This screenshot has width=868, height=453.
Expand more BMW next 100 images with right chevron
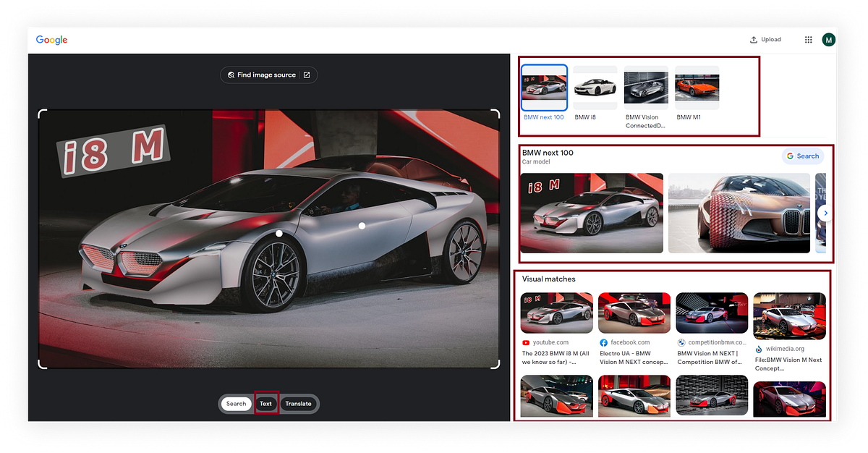[825, 213]
